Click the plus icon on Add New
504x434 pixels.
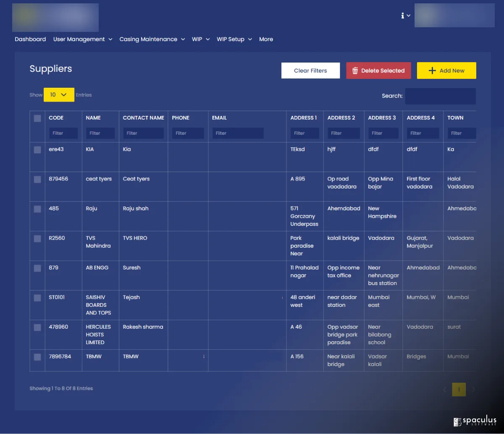(x=432, y=71)
